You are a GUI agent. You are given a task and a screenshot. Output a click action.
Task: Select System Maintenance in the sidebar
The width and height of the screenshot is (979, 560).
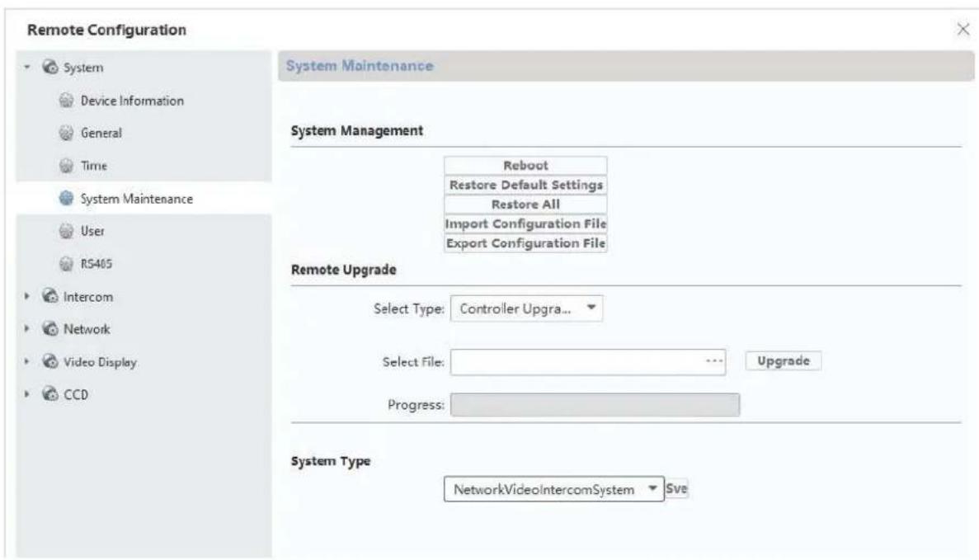point(136,199)
